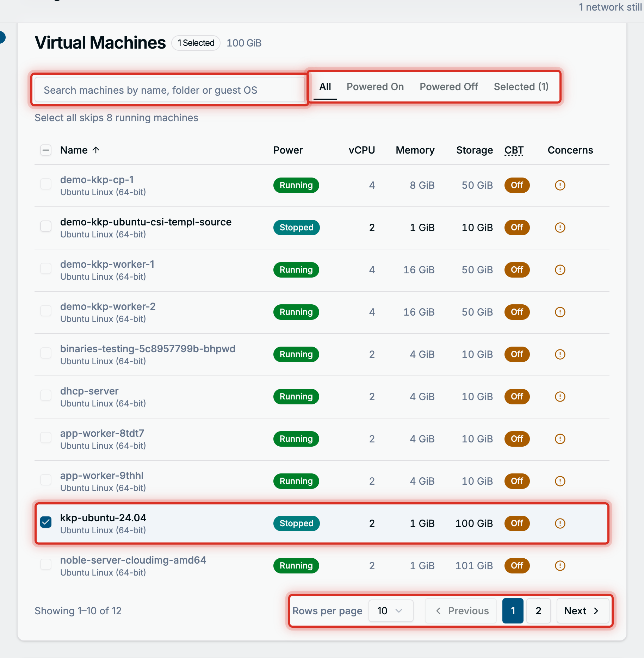Viewport: 644px width, 658px height.
Task: Switch to the All tab
Action: pyautogui.click(x=325, y=87)
